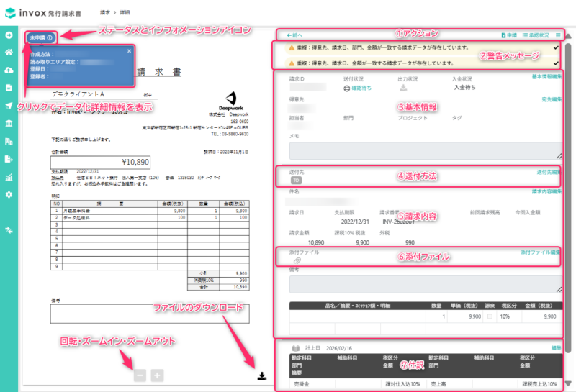Image resolution: width=576 pixels, height=392 pixels.
Task: Open 宛先編集 link
Action: (552, 99)
